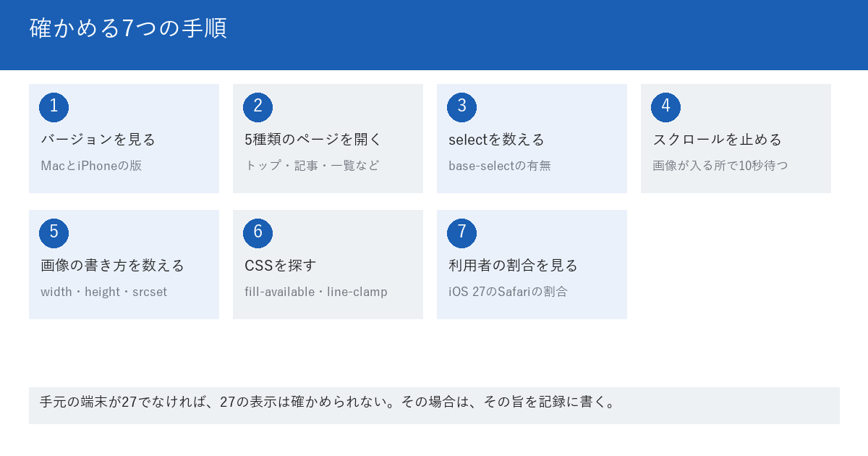The image size is (868, 456).
Task: Click the subtitle トップ・記事・一覧など
Action: [x=312, y=166]
